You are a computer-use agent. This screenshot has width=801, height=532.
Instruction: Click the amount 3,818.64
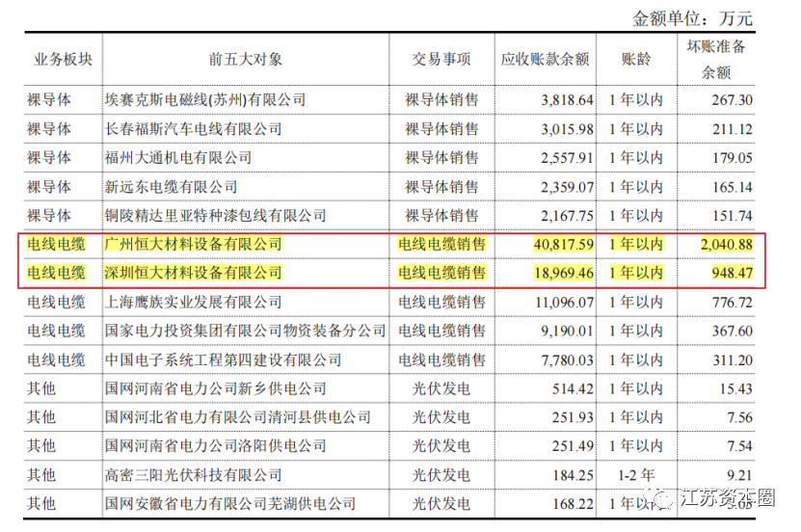(x=567, y=100)
